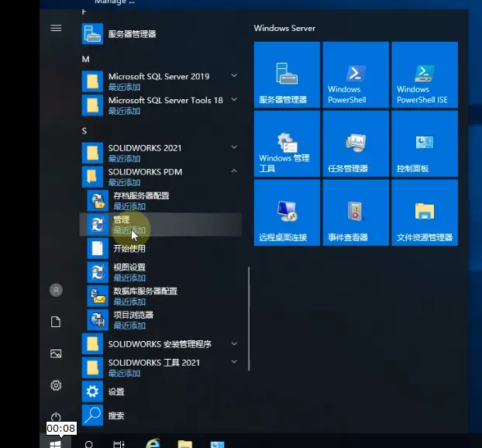Click 项目浏览器 icon
This screenshot has height=448, width=482.
point(98,319)
